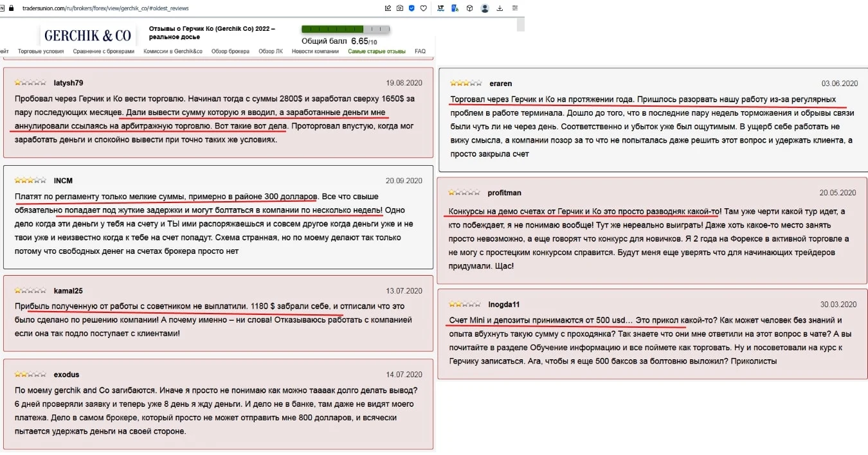Click the address bar URL
Viewport: 868px width, 455px height.
click(106, 8)
